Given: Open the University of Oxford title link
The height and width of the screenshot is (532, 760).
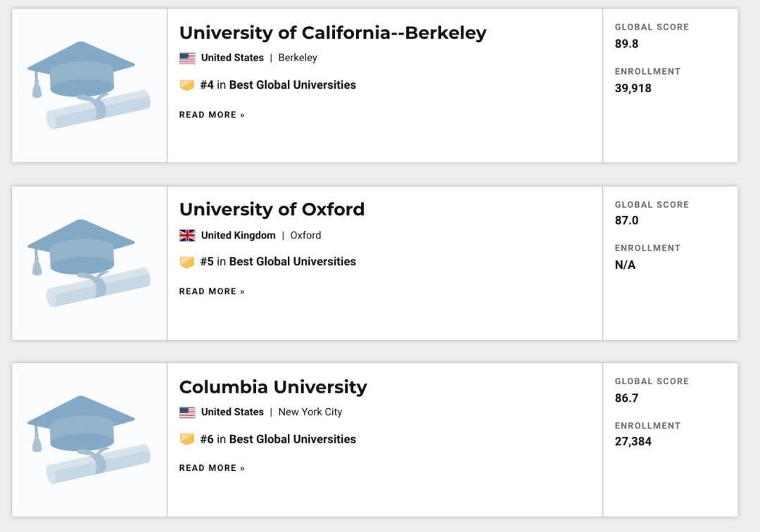Looking at the screenshot, I should point(272,210).
